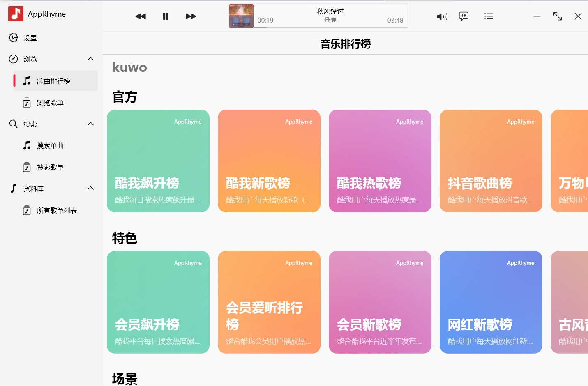Screen dimensions: 588x386
Task: Click the 资料库 music note icon
Action: click(14, 188)
